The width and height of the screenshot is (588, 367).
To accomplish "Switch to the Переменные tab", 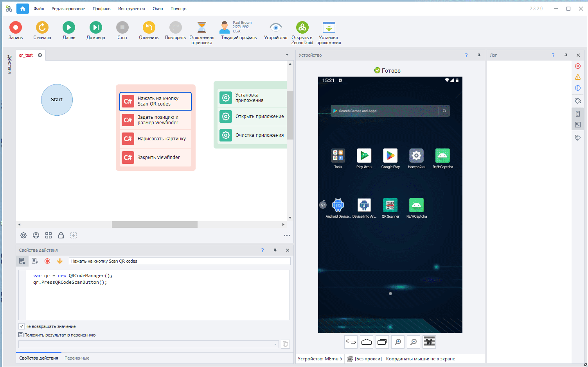I will [x=77, y=358].
